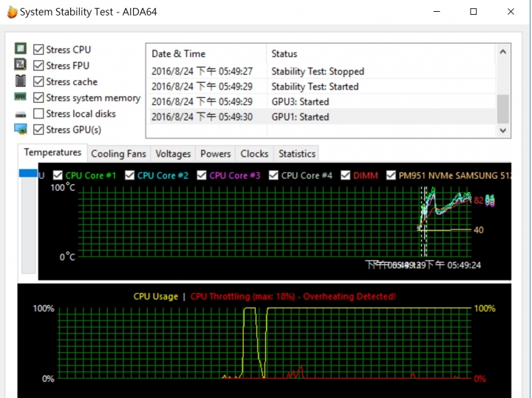Toggle the PM951 NVMe SAMSUNG checkbox
The image size is (532, 398).
(x=391, y=175)
